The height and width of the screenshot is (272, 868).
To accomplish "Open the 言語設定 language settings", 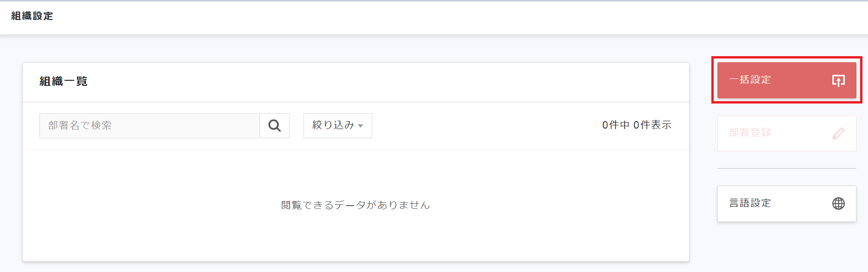I will [786, 204].
